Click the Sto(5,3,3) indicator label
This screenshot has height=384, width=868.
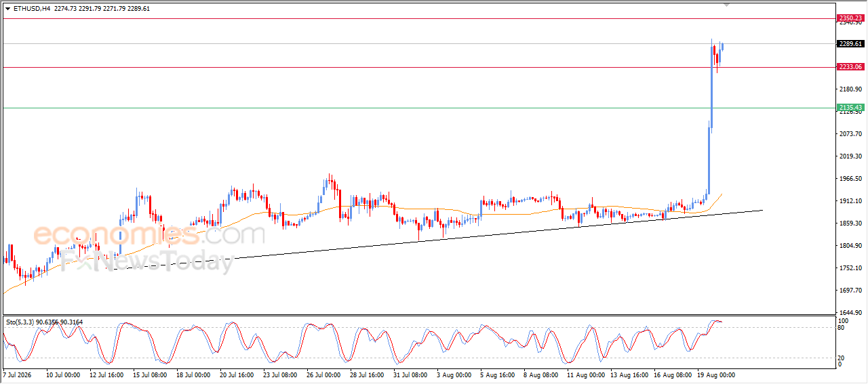(20, 322)
